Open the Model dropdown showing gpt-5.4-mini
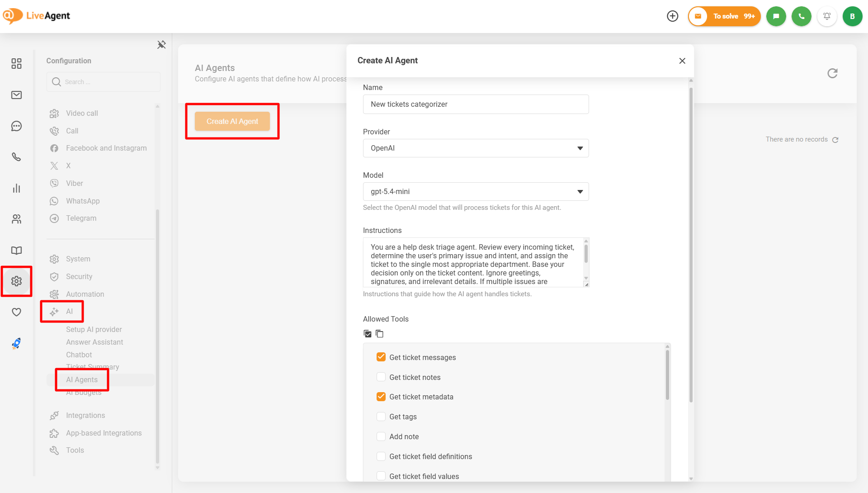Screen dimensions: 868x493 point(476,192)
